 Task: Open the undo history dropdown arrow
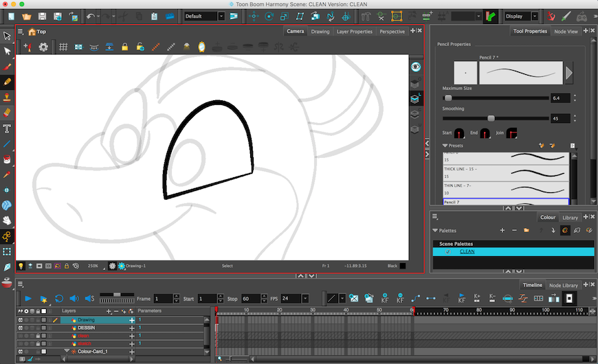click(98, 16)
